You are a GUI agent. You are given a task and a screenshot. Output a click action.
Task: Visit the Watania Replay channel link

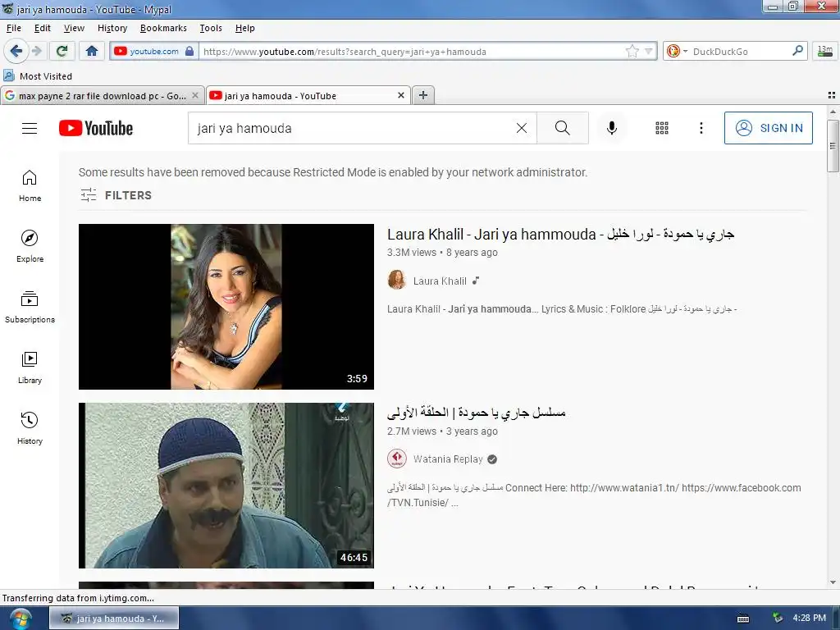448,459
